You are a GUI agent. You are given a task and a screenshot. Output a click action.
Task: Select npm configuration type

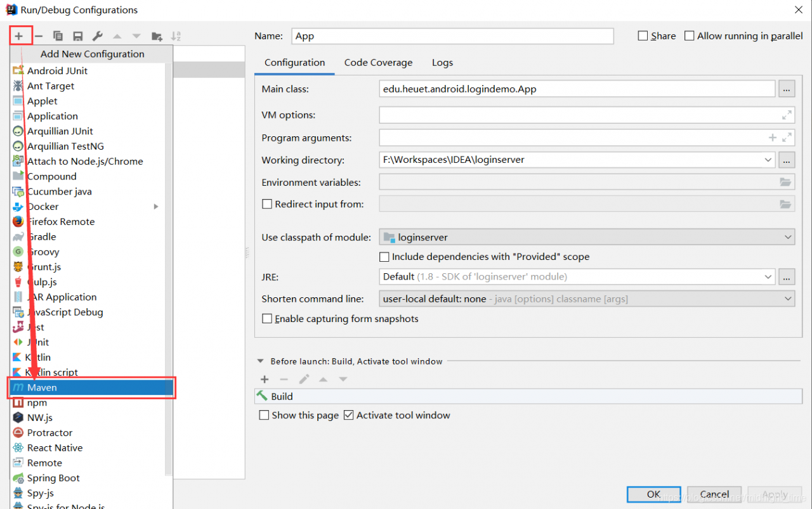click(x=88, y=403)
